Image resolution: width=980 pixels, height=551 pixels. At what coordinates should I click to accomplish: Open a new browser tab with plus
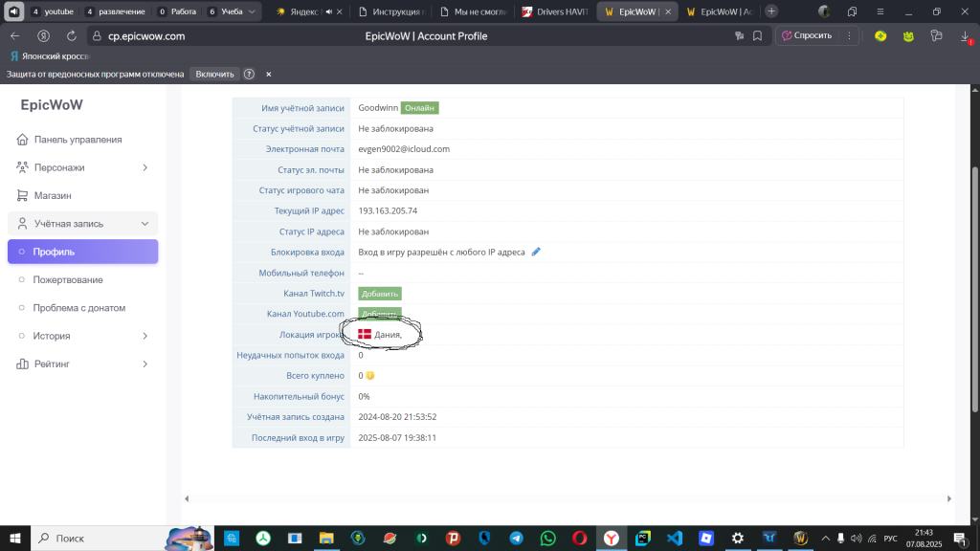coord(771,11)
